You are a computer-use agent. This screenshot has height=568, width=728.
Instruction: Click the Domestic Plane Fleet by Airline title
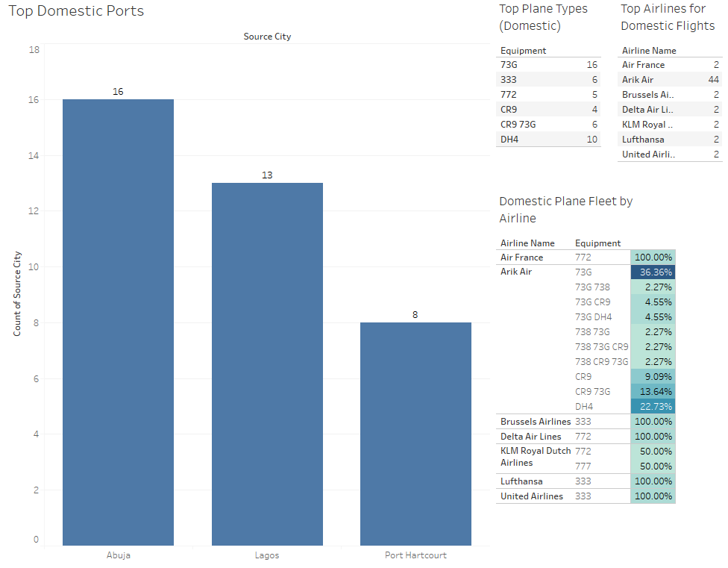coord(565,210)
